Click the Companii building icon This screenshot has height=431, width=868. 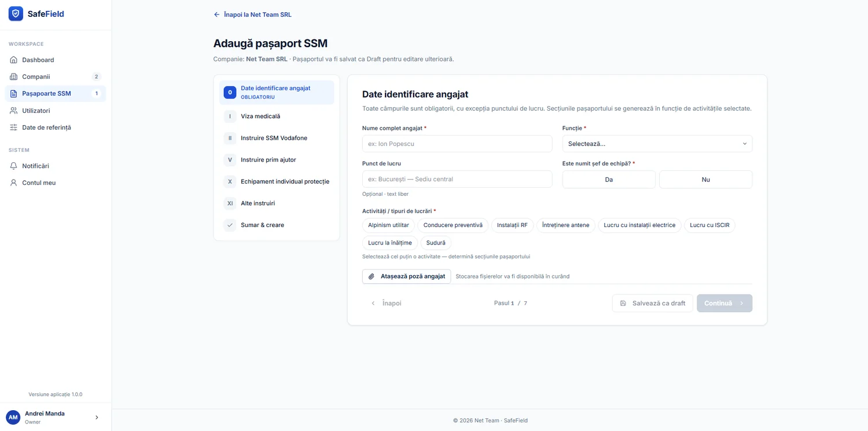click(14, 76)
